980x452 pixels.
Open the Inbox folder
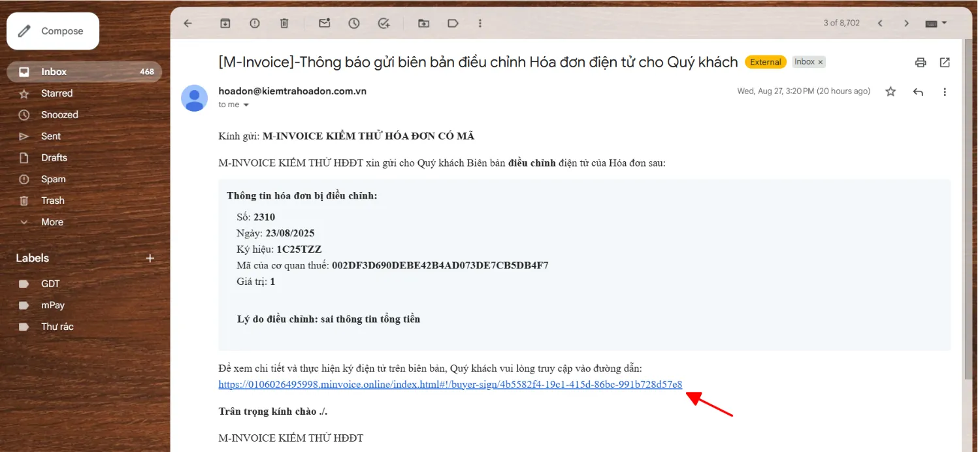pyautogui.click(x=84, y=72)
